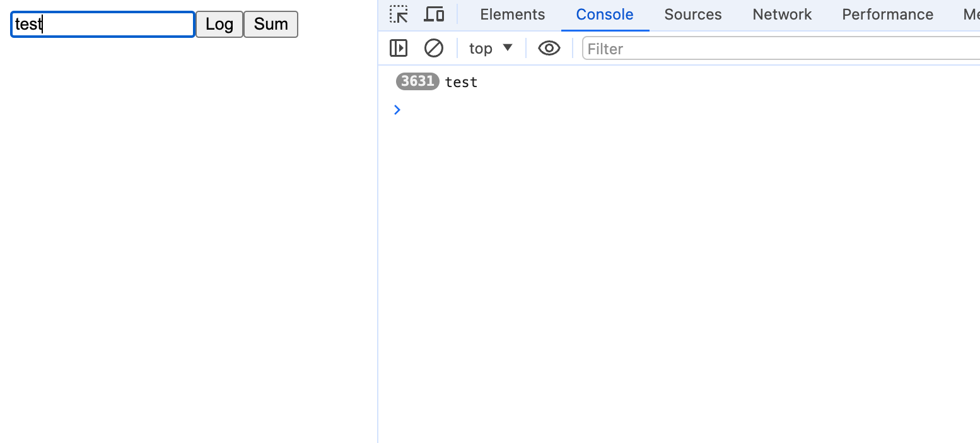This screenshot has height=443, width=980.
Task: Select the text input containing test
Action: 102,24
